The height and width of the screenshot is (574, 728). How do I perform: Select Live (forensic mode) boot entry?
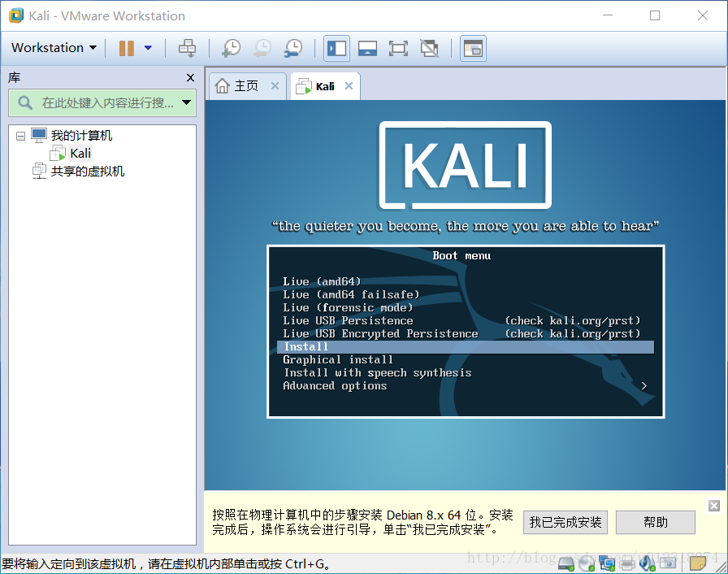click(348, 307)
